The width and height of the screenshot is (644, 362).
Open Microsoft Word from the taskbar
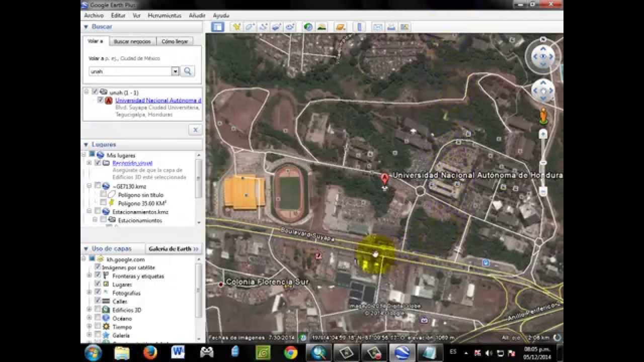[178, 352]
